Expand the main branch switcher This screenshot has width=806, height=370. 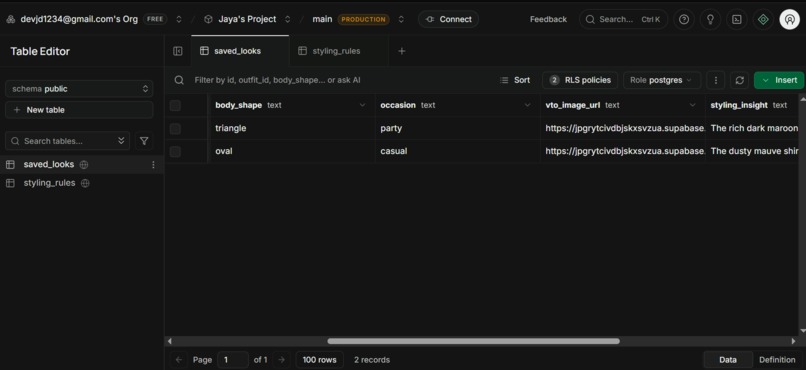click(401, 20)
